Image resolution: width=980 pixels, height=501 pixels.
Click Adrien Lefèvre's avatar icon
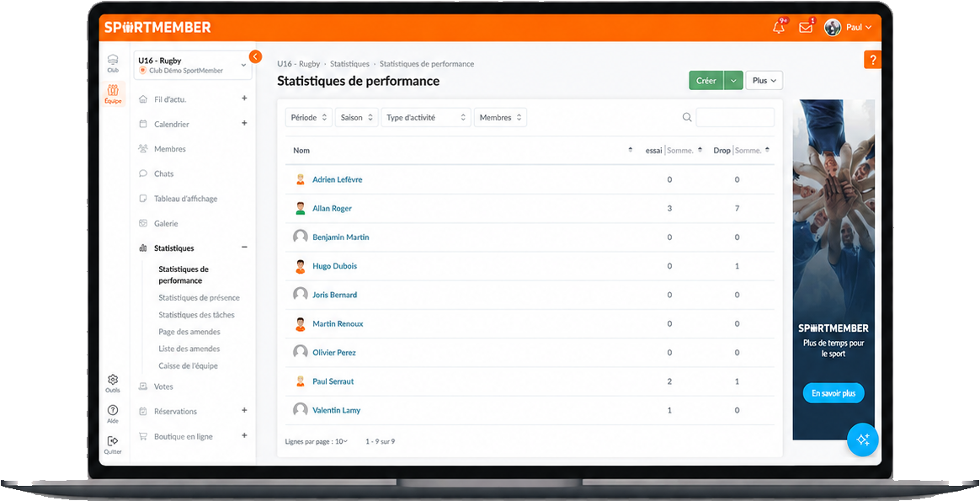[300, 179]
